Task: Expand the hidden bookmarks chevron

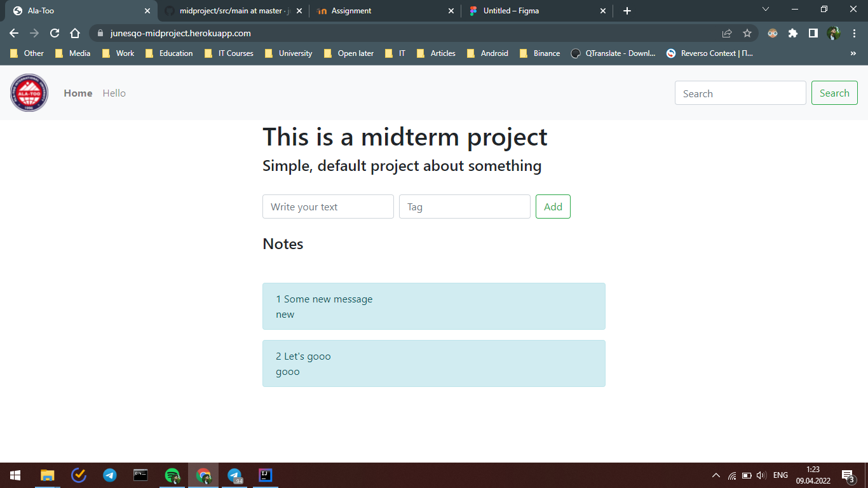Action: click(x=854, y=53)
